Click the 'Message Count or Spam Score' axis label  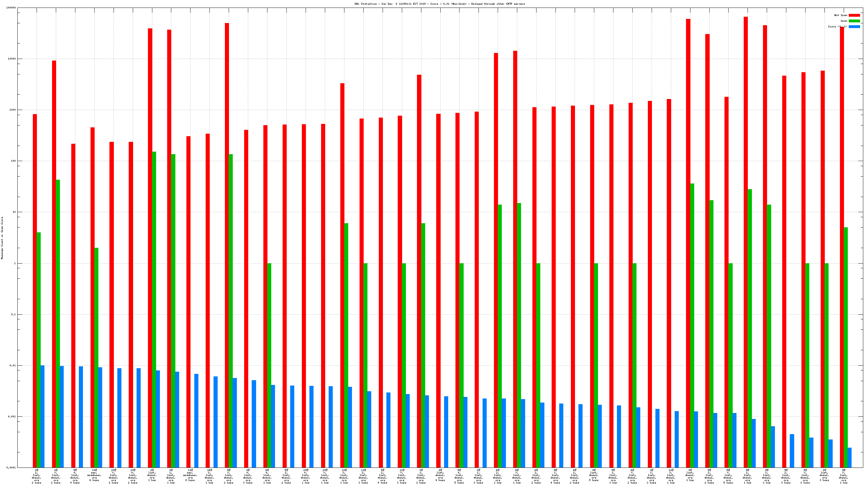point(2,238)
